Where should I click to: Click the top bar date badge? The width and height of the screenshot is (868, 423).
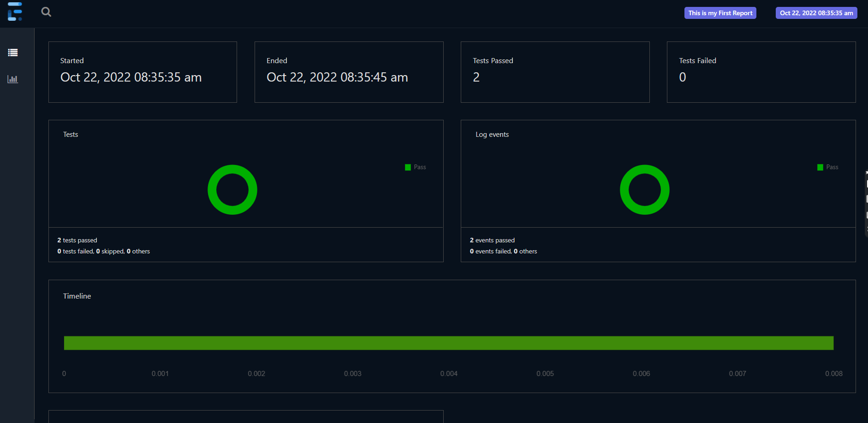(x=816, y=13)
